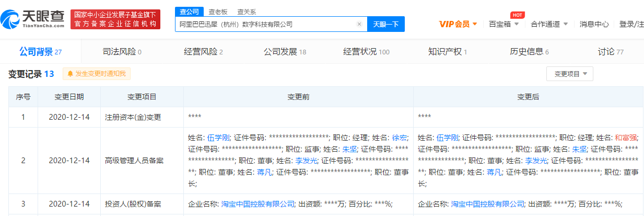Clear the search box with the X icon
The height and width of the screenshot is (216, 644).
click(x=359, y=24)
